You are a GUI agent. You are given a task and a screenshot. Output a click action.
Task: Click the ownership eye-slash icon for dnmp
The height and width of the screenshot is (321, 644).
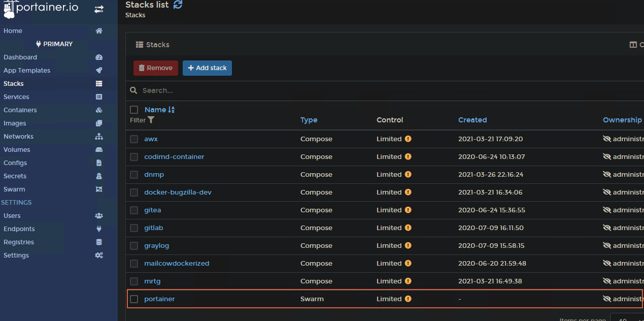coord(607,175)
